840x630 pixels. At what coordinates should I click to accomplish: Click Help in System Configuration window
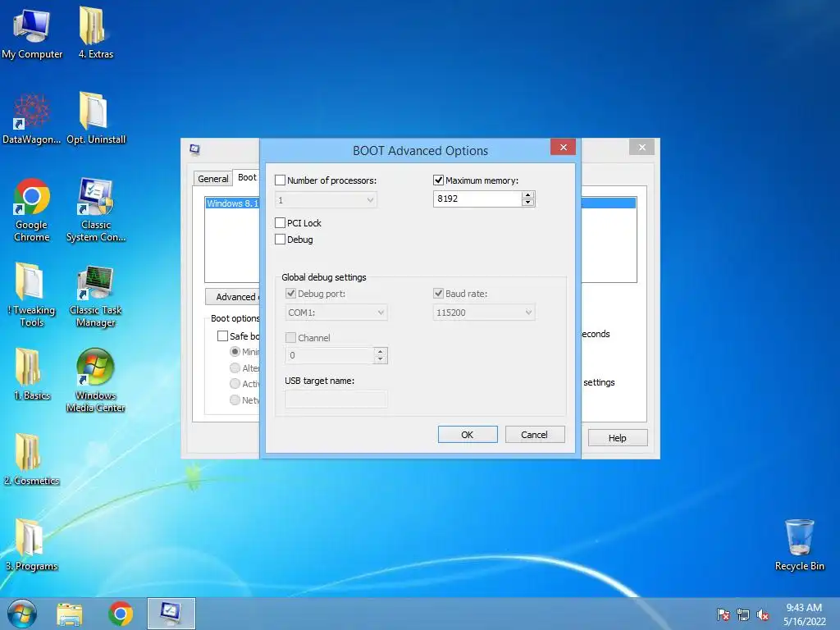point(618,438)
